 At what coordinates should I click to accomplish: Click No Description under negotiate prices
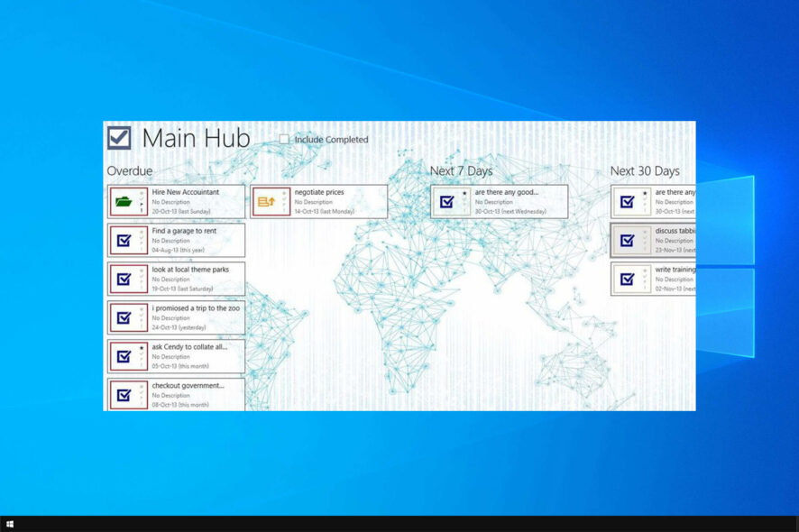pyautogui.click(x=314, y=202)
